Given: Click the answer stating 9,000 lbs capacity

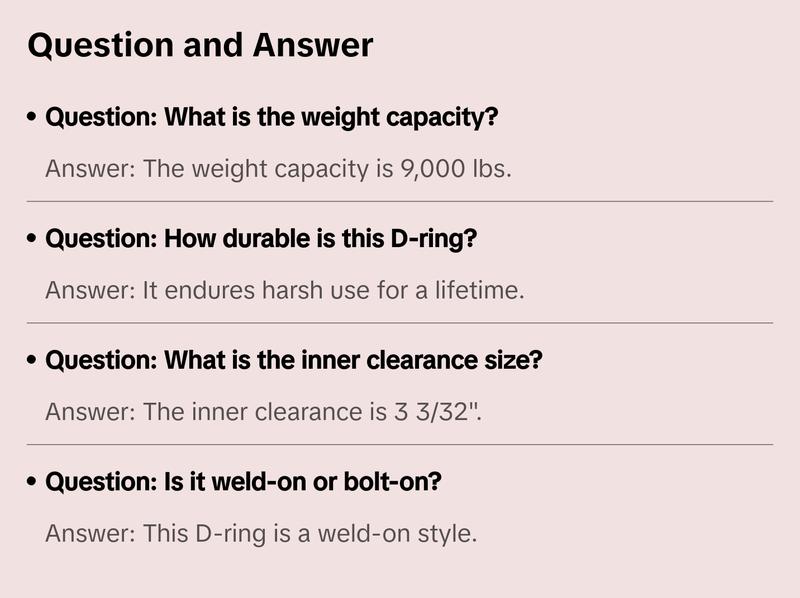Looking at the screenshot, I should click(278, 168).
